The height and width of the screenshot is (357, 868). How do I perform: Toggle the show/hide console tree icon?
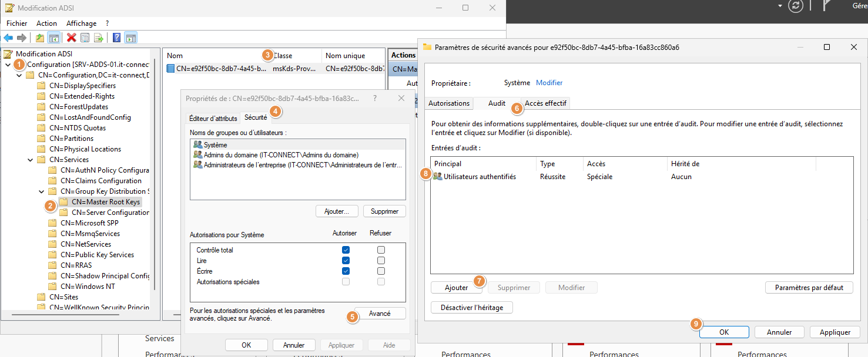point(53,38)
